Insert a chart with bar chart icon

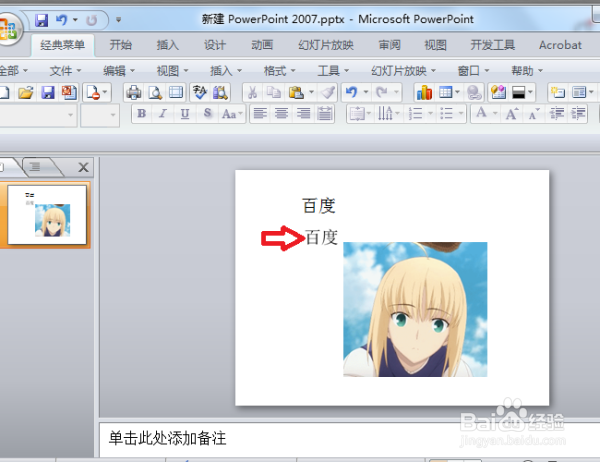(x=424, y=93)
